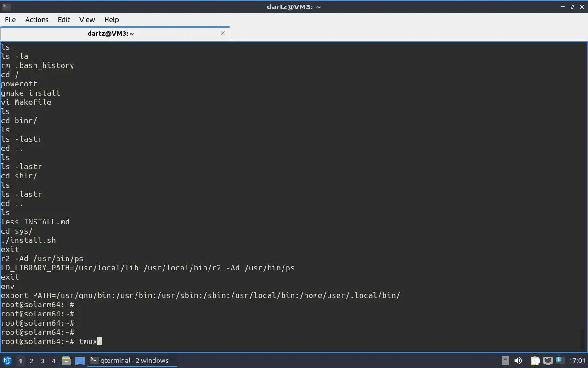Click the './install.sh' line
This screenshot has height=368, width=588.
(x=28, y=240)
